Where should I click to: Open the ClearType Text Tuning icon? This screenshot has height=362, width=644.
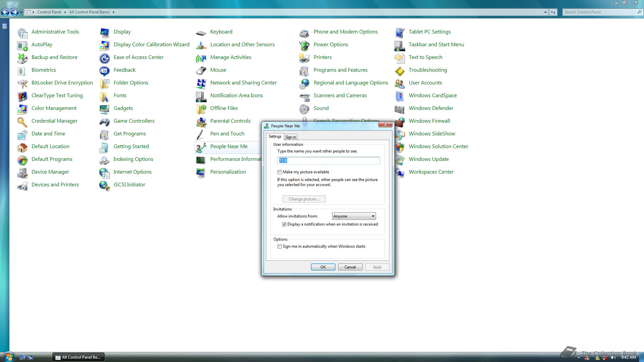22,97
